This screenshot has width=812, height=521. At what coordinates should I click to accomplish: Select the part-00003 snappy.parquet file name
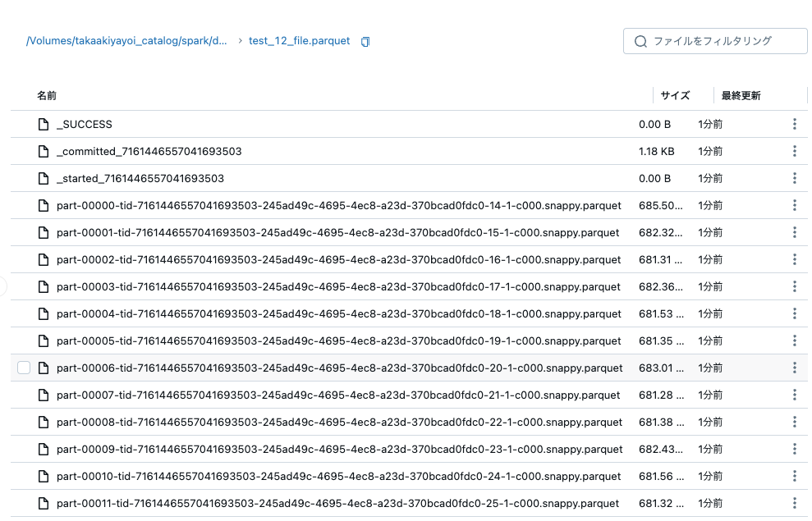tap(338, 286)
